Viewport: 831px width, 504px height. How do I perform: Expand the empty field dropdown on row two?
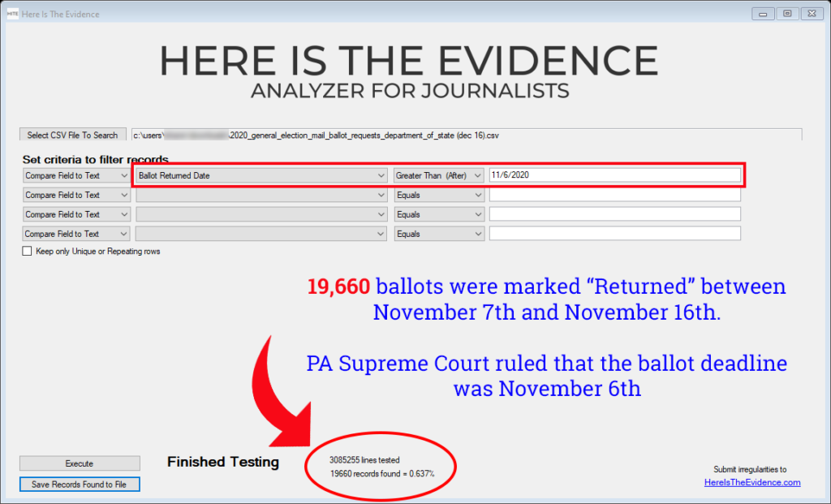381,195
